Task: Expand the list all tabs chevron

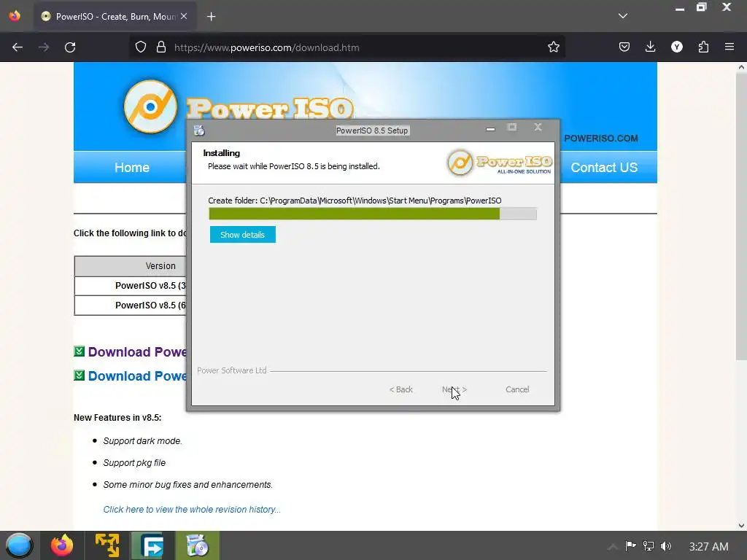Action: [623, 16]
